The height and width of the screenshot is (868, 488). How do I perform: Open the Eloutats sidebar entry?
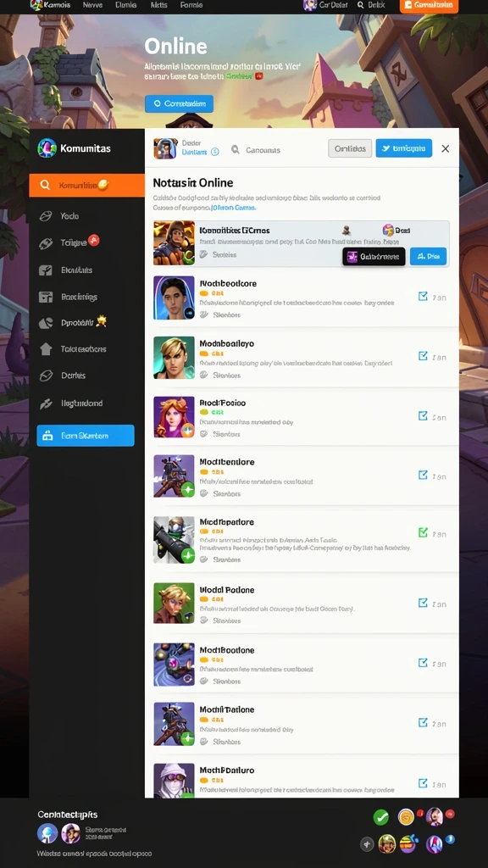pos(76,270)
